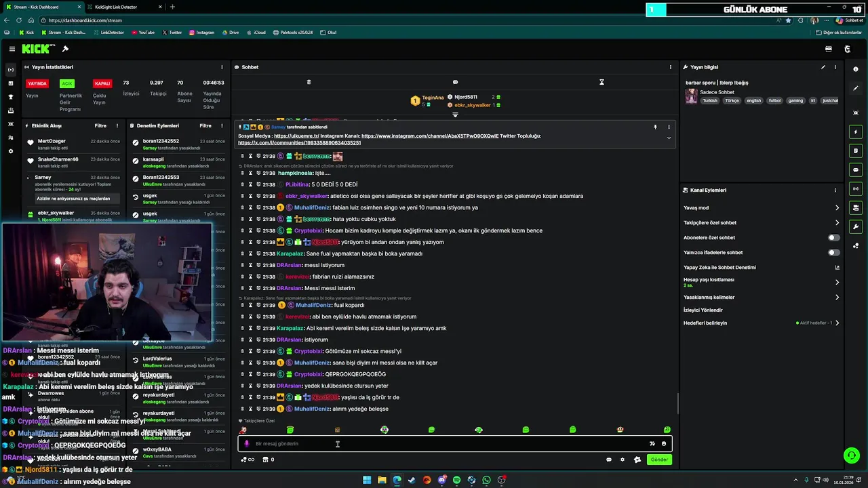This screenshot has width=868, height=488.
Task: Open the YouTube bookmark
Action: (x=143, y=33)
